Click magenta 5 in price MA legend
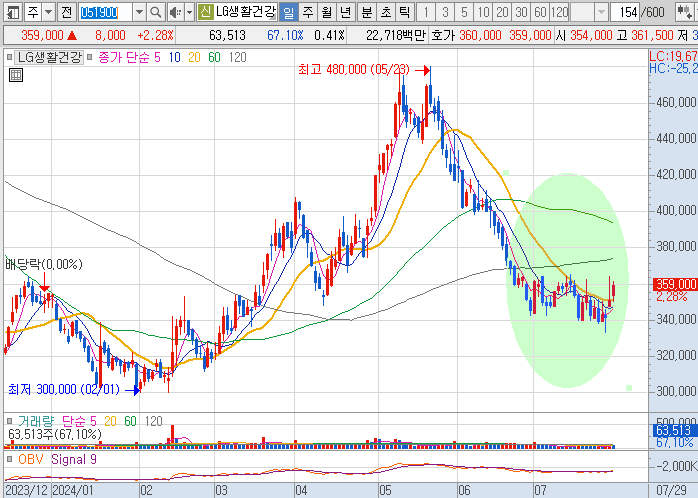This screenshot has height=498, width=698. pyautogui.click(x=157, y=57)
